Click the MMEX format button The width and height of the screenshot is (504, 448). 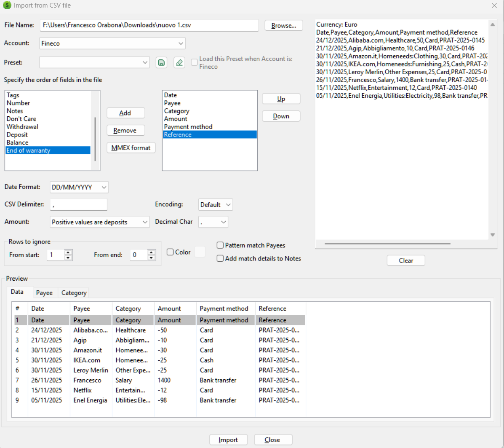[131, 148]
